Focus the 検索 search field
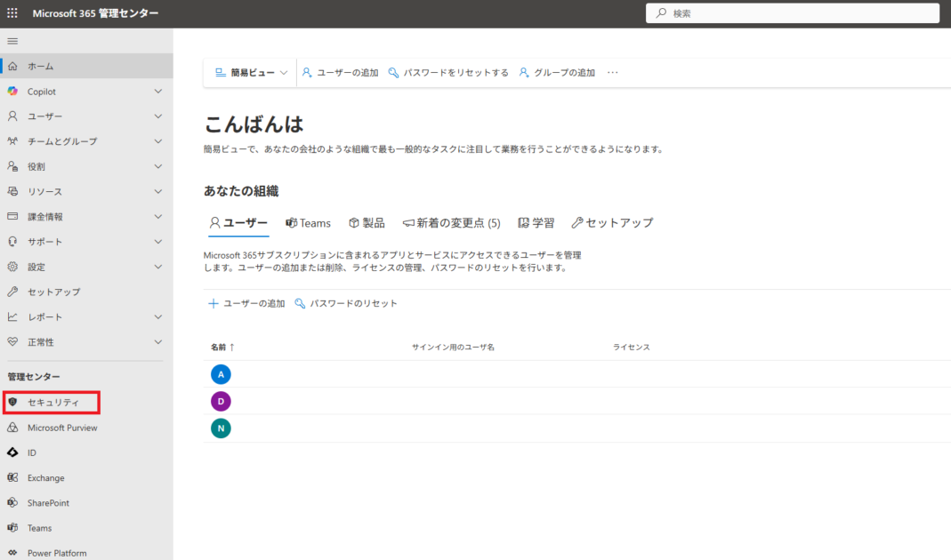 click(x=792, y=12)
